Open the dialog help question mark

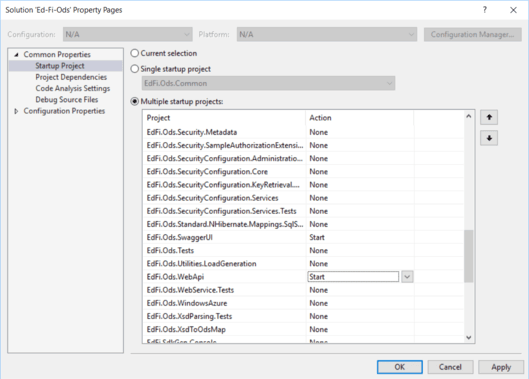pyautogui.click(x=485, y=10)
